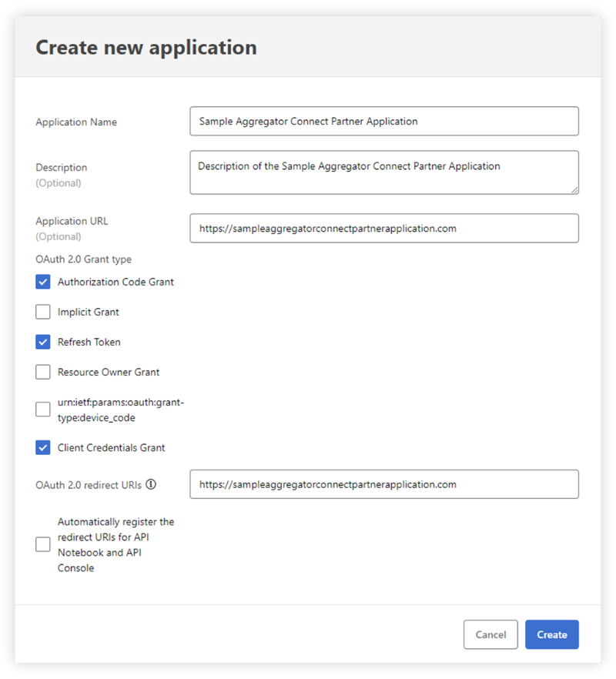Click the Implicit Grant label text

coord(89,312)
